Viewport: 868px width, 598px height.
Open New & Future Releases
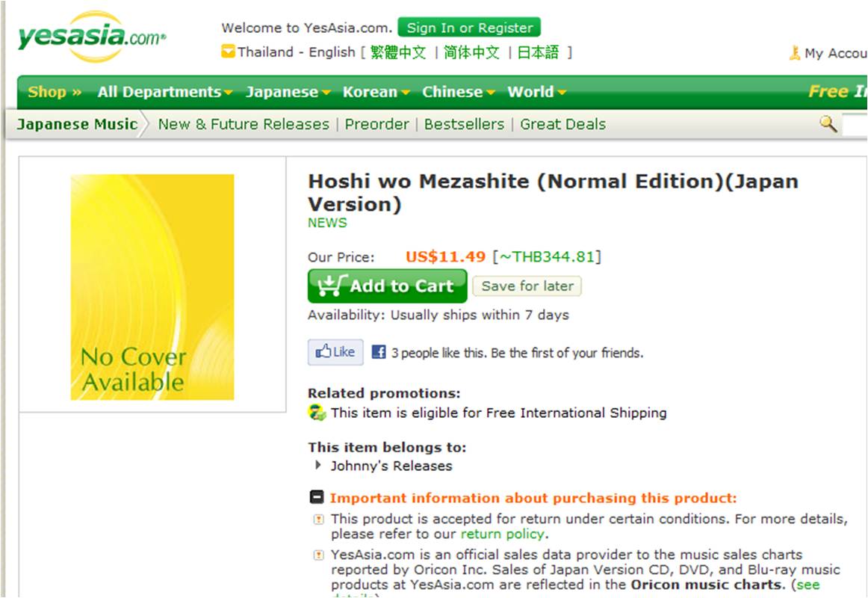coord(244,124)
